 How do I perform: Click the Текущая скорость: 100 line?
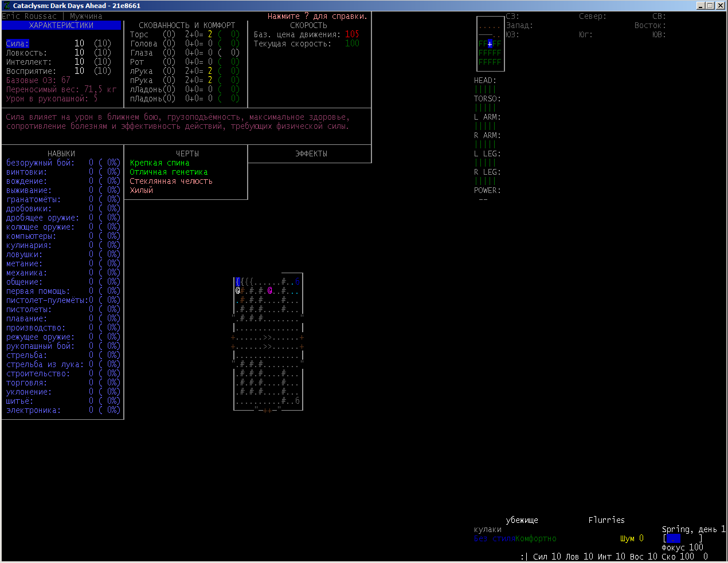[x=307, y=44]
